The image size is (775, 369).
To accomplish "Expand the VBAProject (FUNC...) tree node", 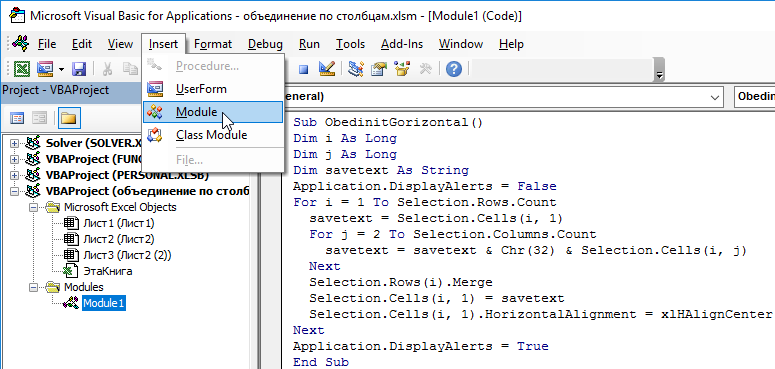I will (x=13, y=159).
